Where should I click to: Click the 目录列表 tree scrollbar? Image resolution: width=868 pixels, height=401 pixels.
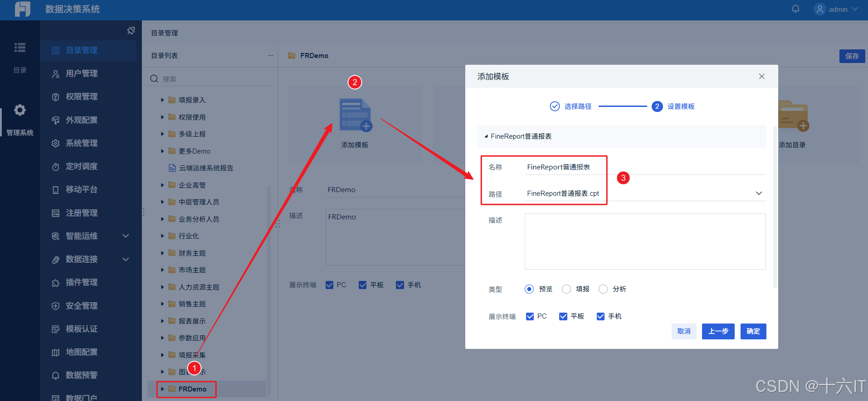(269, 290)
